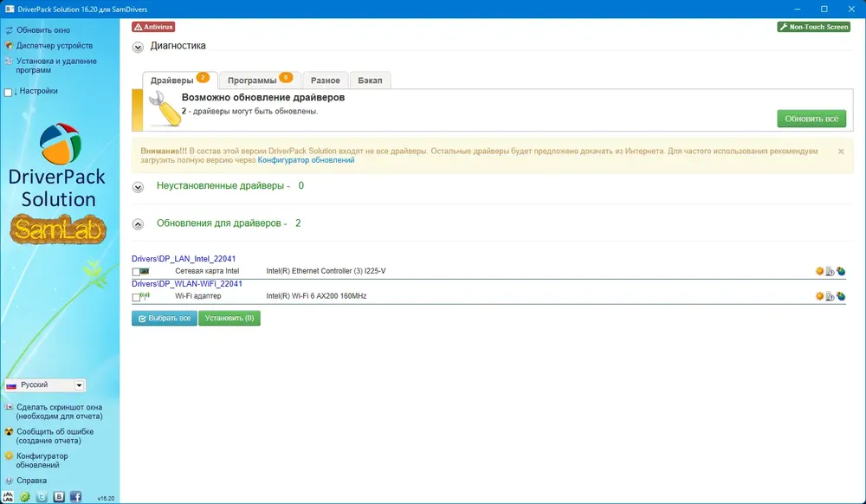Click orange sun icon in AX200 row
The height and width of the screenshot is (504, 866).
[819, 296]
